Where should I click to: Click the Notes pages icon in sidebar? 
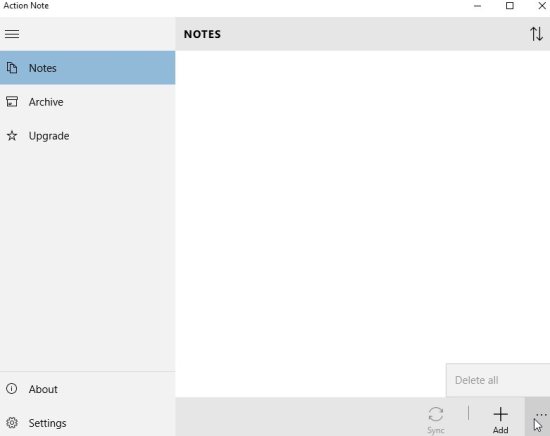click(12, 68)
